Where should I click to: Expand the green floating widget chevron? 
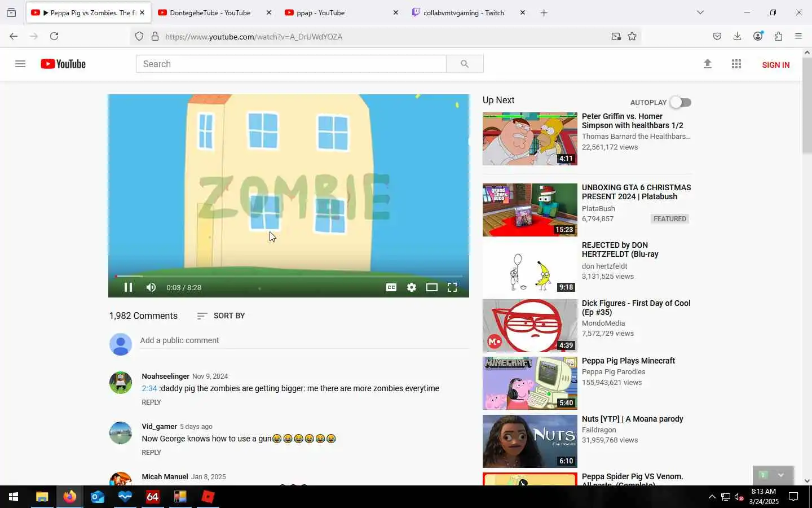point(781,475)
